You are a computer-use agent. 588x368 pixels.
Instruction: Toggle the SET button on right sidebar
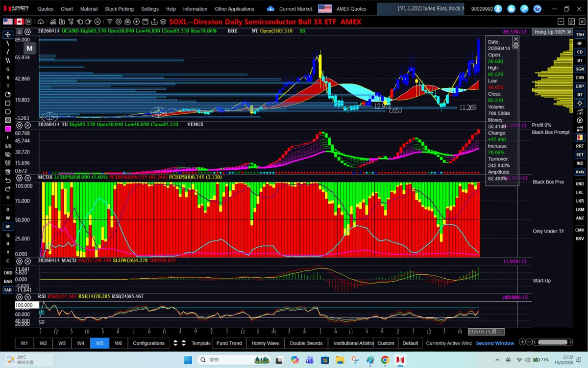(580, 155)
